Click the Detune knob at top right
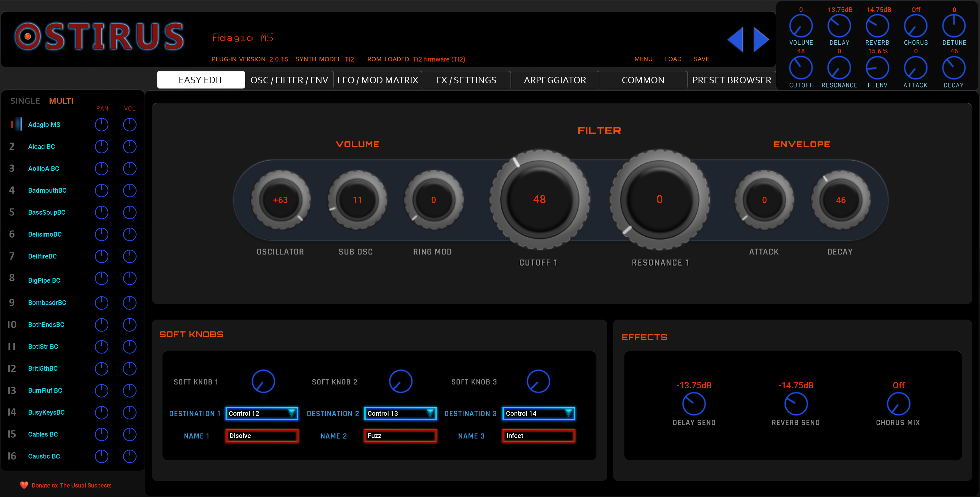Screen dimensions: 980x497 [953, 26]
